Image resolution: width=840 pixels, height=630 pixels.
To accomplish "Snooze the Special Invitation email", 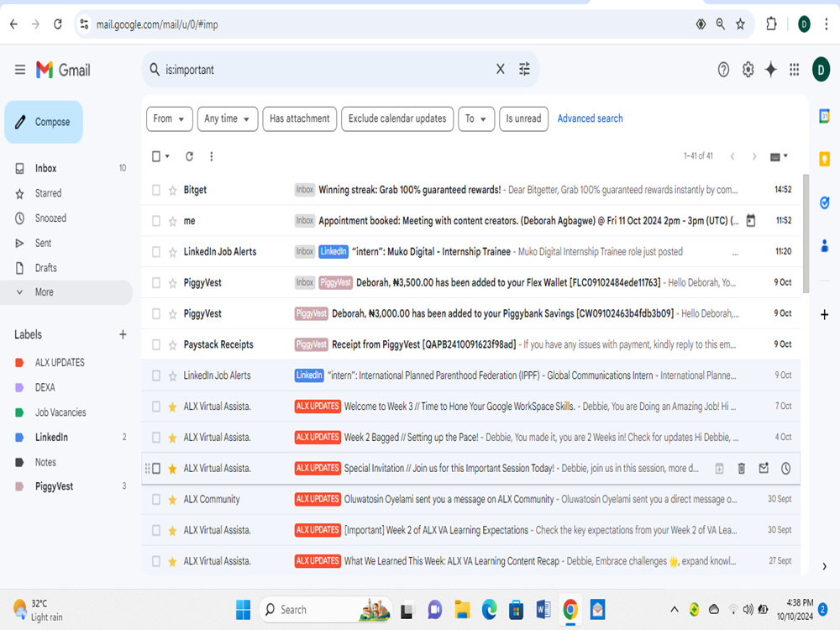I will [786, 468].
